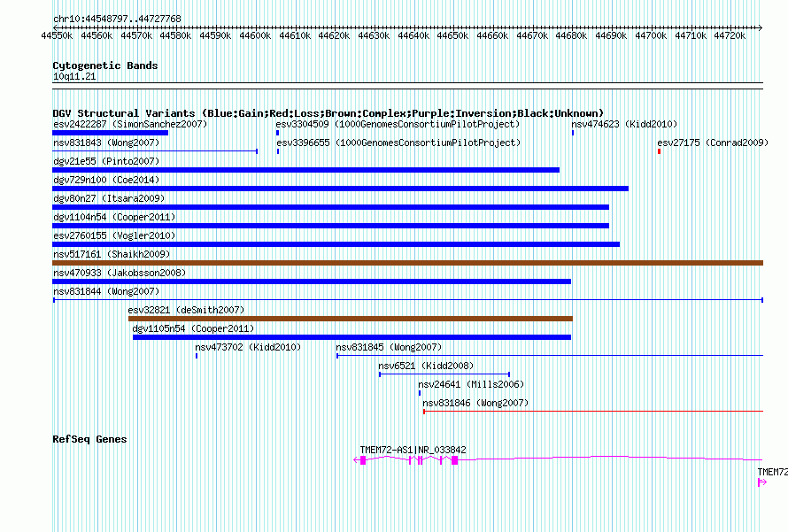Click the 44720k ruler tick label

click(730, 35)
